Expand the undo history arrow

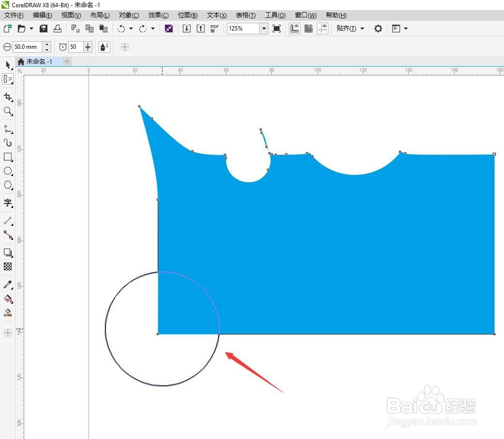point(131,29)
